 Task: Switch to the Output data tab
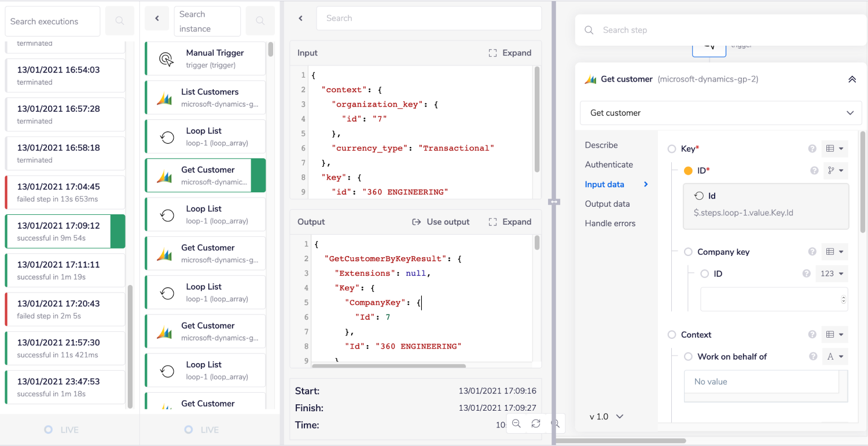pos(607,204)
